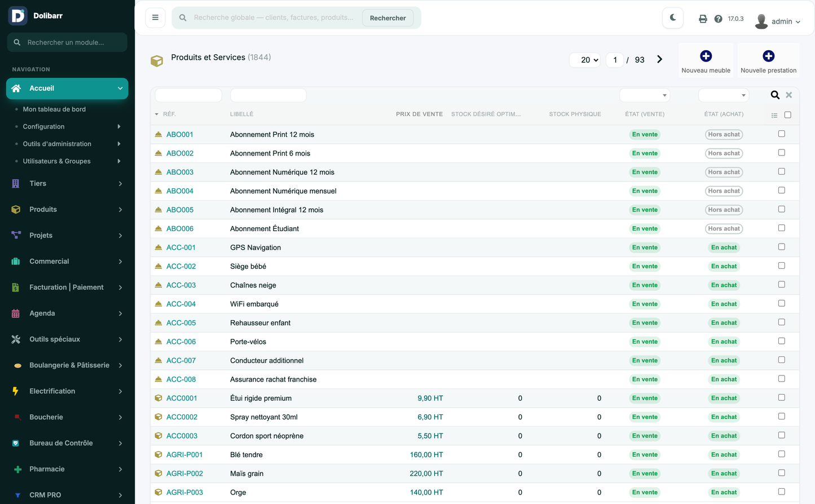Open the Facturation | Paiement menu

67,287
